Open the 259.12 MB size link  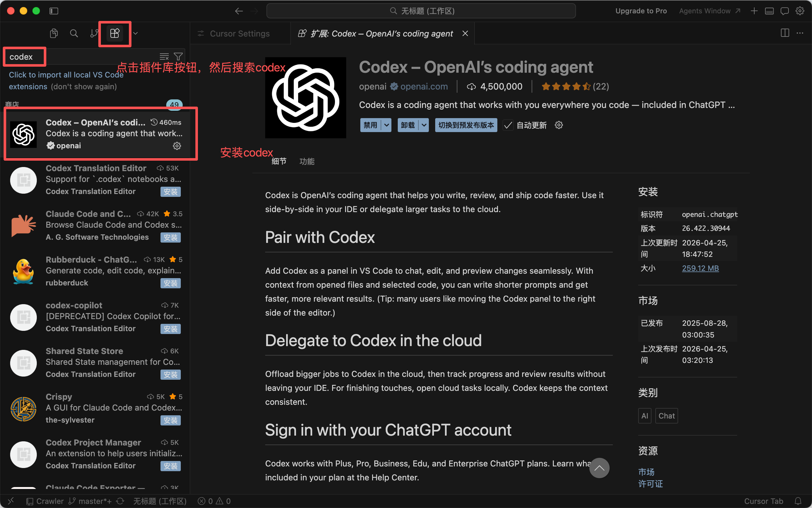(700, 268)
